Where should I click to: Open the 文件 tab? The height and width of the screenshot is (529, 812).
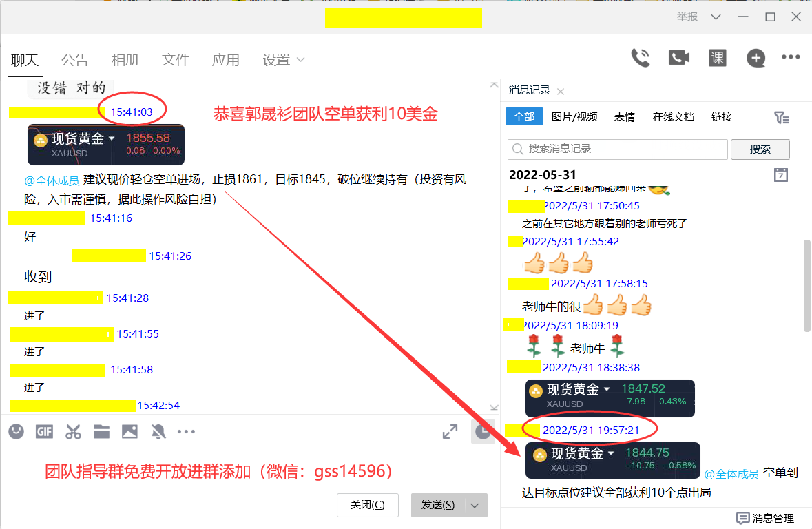176,60
